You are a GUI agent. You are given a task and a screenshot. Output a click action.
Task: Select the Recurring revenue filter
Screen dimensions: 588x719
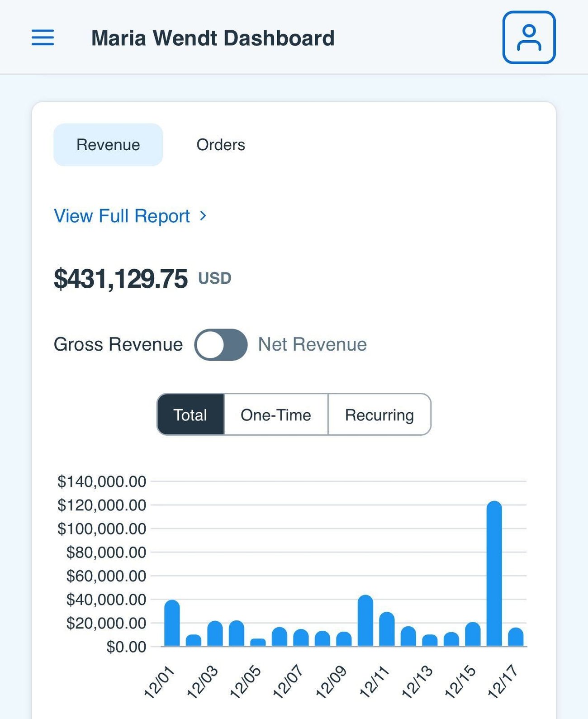click(379, 415)
